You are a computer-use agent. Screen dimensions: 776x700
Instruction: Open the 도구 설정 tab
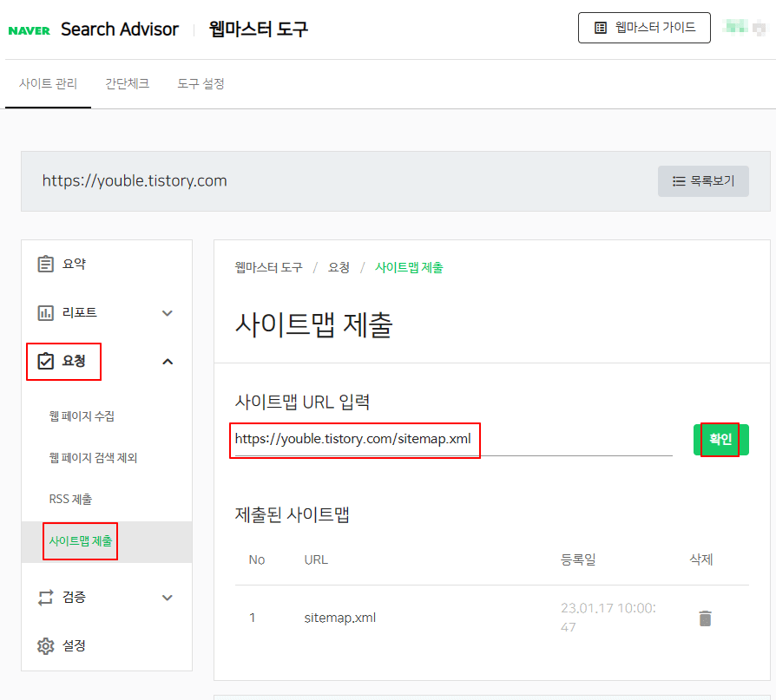(201, 83)
